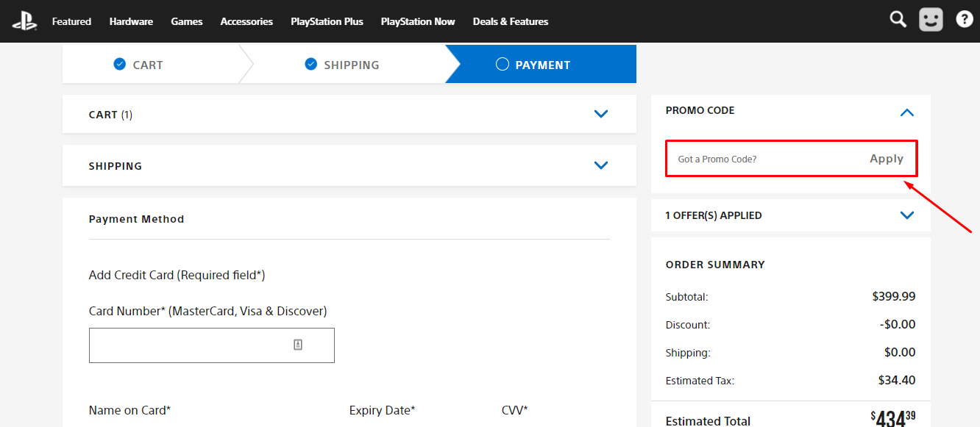The image size is (980, 427).
Task: Click the Estimated Tax $34.40 value
Action: [897, 380]
